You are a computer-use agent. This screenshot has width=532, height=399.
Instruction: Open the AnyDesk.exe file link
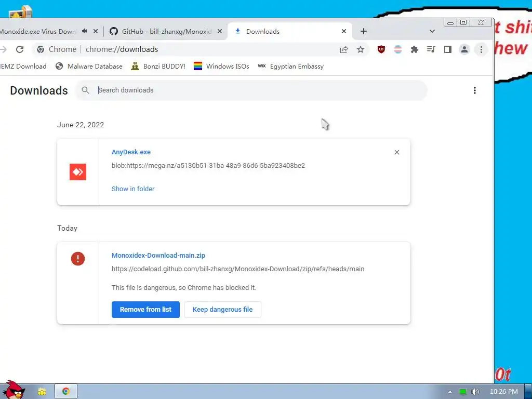tap(131, 152)
